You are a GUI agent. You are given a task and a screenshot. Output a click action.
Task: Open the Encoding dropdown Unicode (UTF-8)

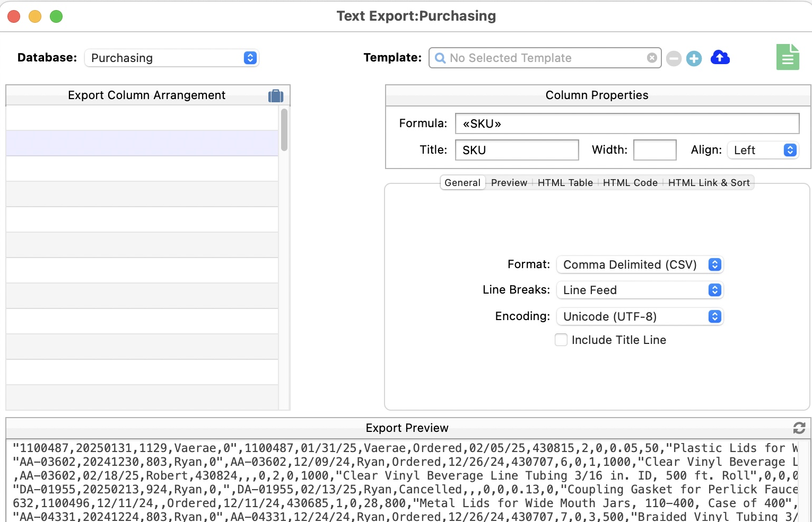tap(640, 316)
